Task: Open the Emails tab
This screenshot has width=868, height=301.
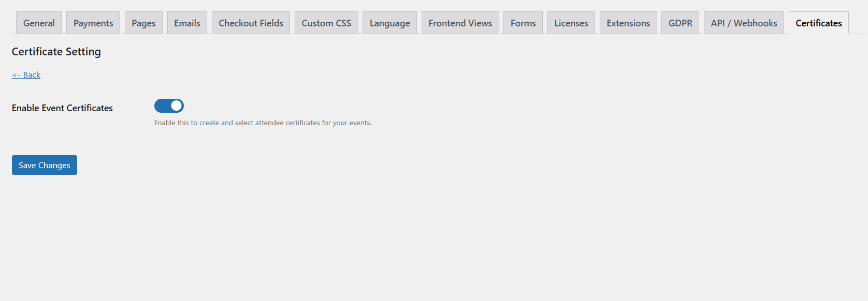Action: (x=187, y=23)
